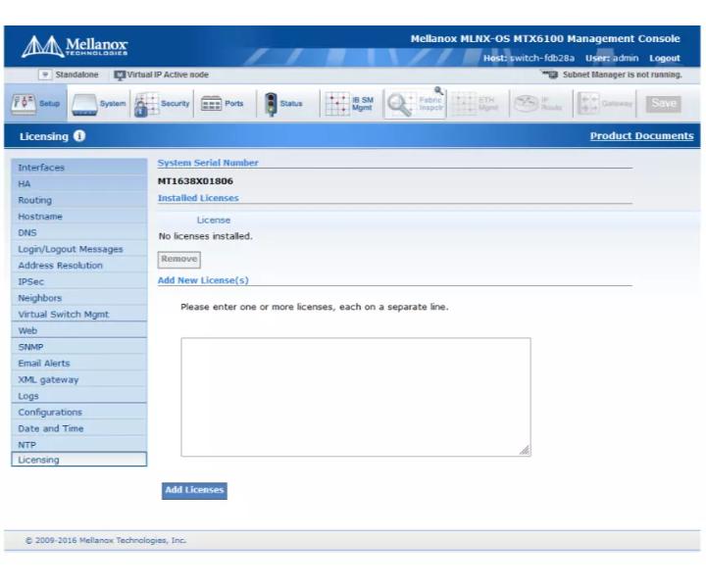
Task: Open the SNMP sidebar page
Action: [78, 347]
